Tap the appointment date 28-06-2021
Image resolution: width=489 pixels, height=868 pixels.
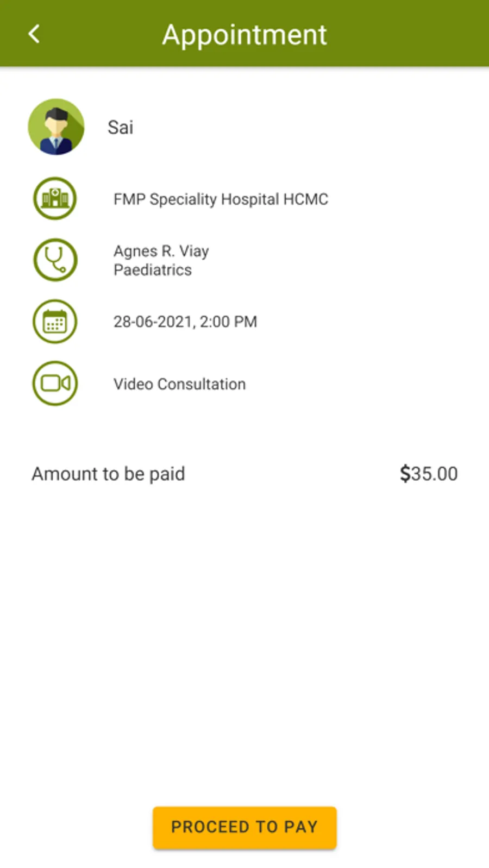[153, 322]
